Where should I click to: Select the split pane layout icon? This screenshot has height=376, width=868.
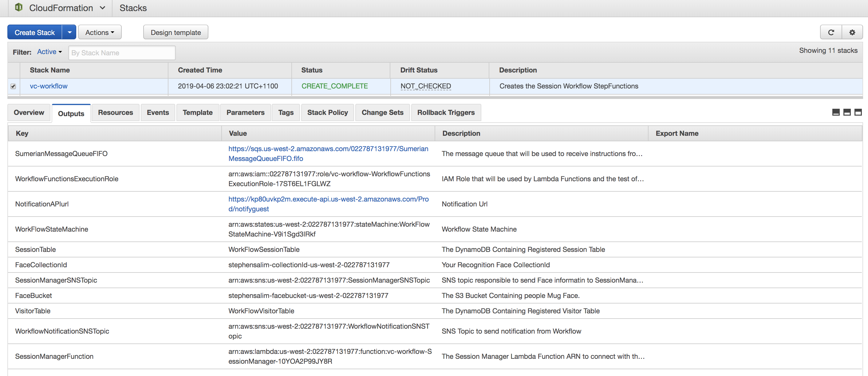click(x=847, y=112)
